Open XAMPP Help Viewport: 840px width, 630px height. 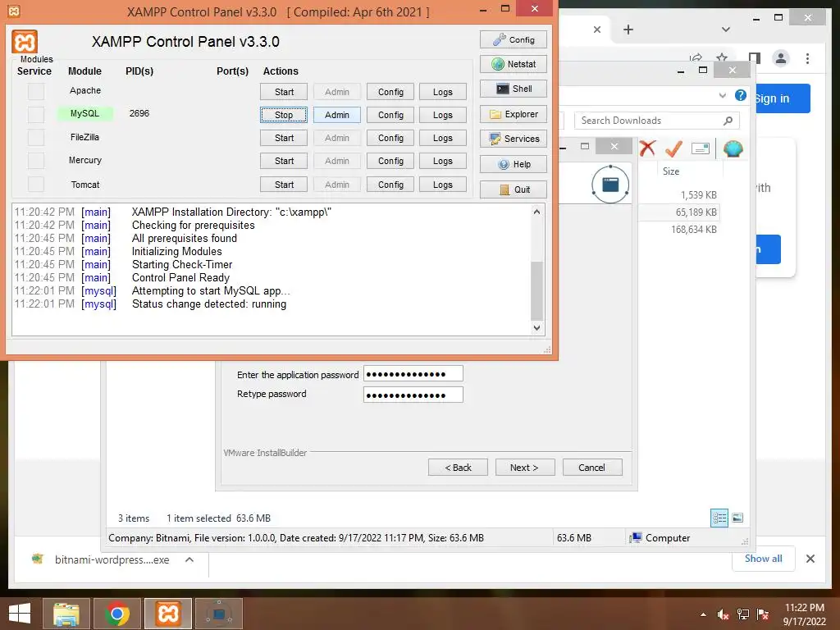(x=514, y=164)
